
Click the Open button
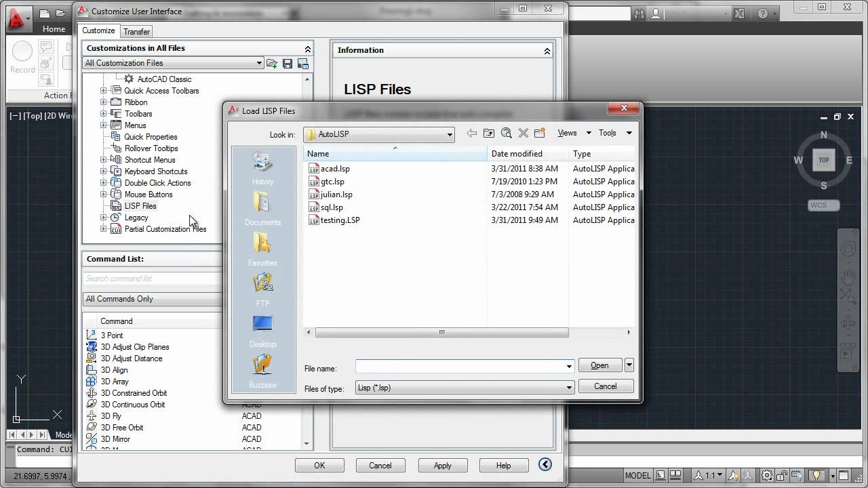(x=599, y=365)
